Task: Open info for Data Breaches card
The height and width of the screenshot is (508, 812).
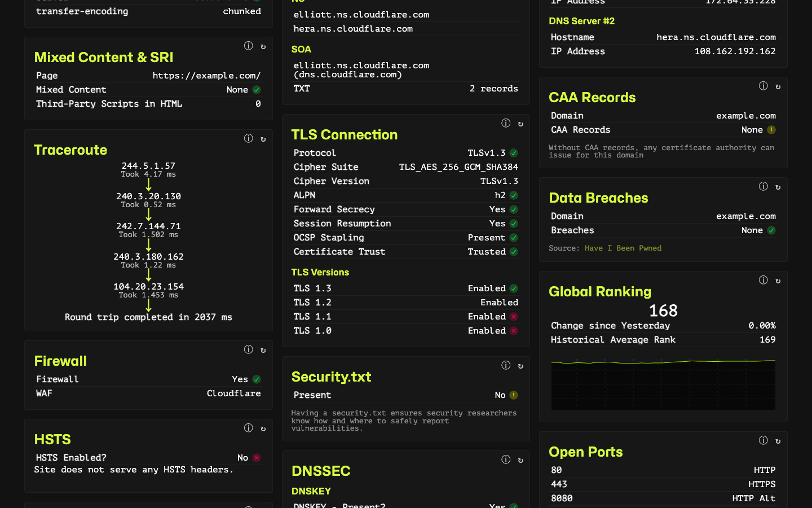Action: point(763,186)
